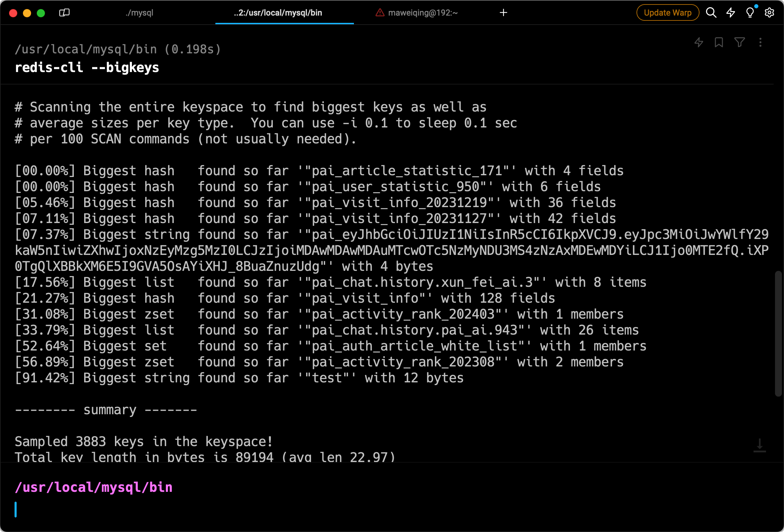
Task: Select the ..2:/usr/local/mysql/bin tab
Action: click(x=278, y=13)
